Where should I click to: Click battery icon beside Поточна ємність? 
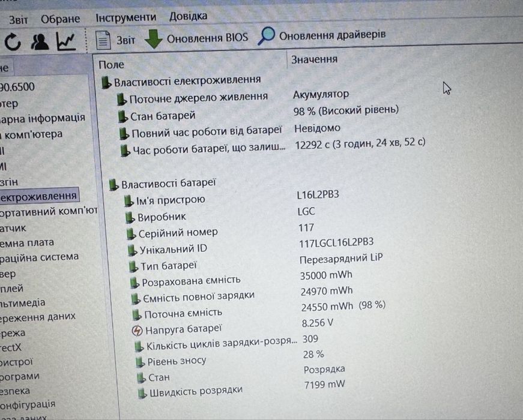pyautogui.click(x=136, y=314)
